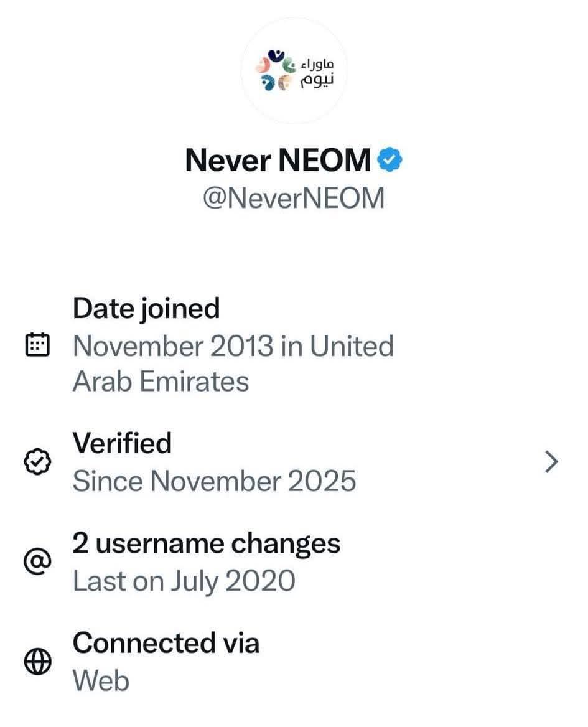The height and width of the screenshot is (727, 588).
Task: Click the '2 username changes' heading
Action: coord(207,543)
